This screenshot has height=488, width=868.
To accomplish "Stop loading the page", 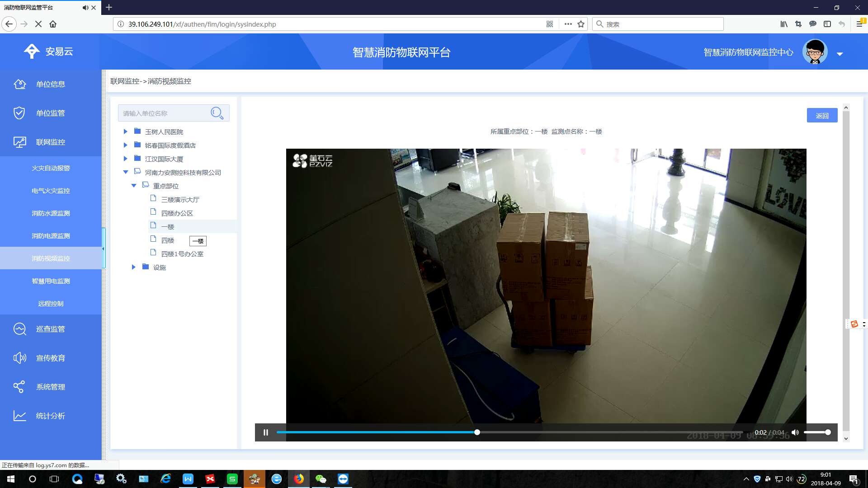I will pyautogui.click(x=38, y=24).
